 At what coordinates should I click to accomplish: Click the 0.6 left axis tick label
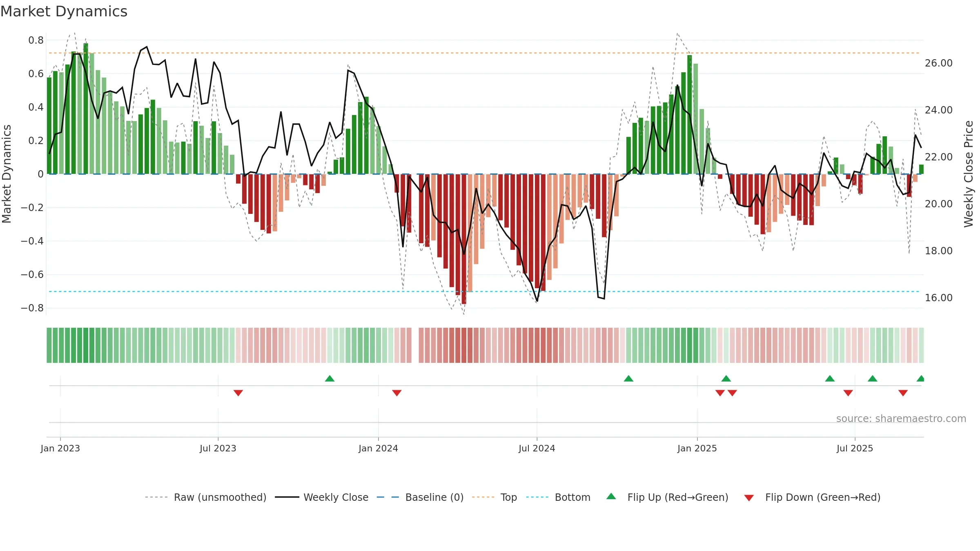(36, 73)
